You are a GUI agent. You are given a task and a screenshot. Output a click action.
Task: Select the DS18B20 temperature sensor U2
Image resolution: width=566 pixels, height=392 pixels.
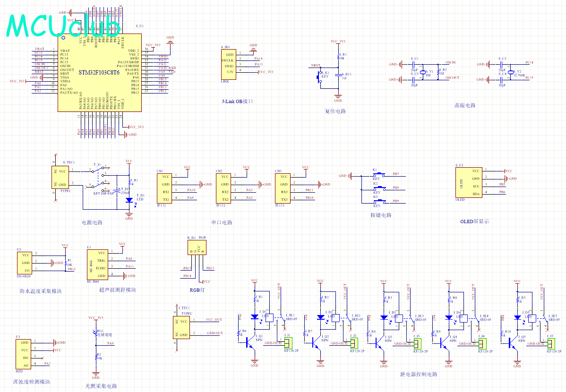(25, 262)
